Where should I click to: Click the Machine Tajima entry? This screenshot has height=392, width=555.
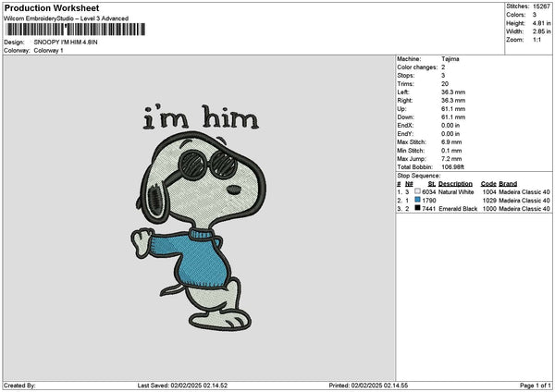point(450,59)
